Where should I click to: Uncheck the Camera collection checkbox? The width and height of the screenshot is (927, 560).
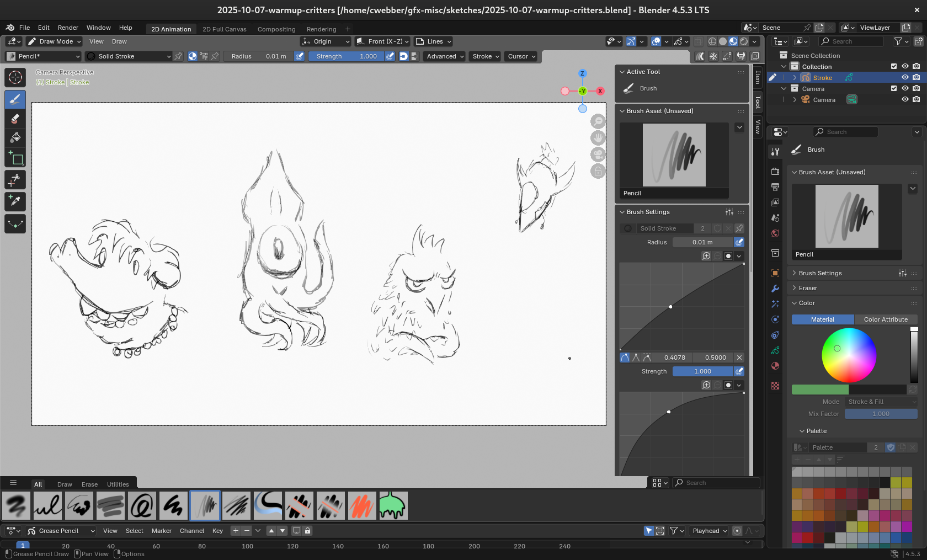894,89
